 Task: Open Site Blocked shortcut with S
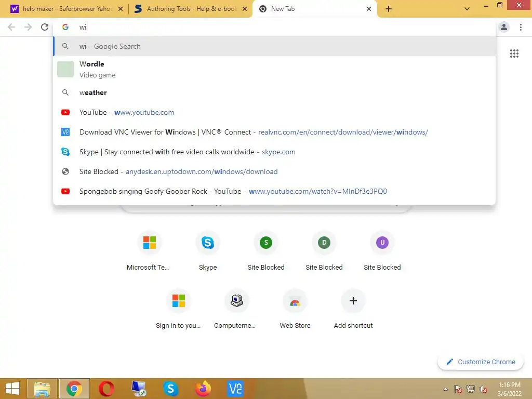[266, 251]
